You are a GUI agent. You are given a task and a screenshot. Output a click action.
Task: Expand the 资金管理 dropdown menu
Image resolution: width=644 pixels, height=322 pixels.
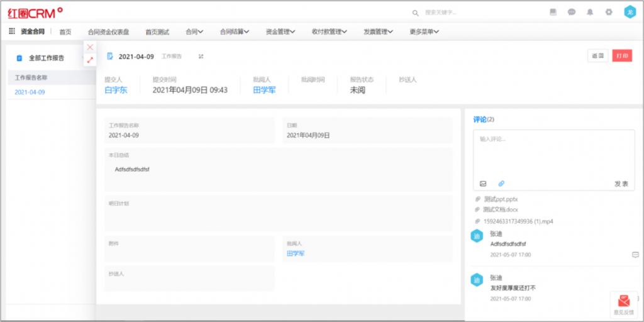(x=280, y=31)
